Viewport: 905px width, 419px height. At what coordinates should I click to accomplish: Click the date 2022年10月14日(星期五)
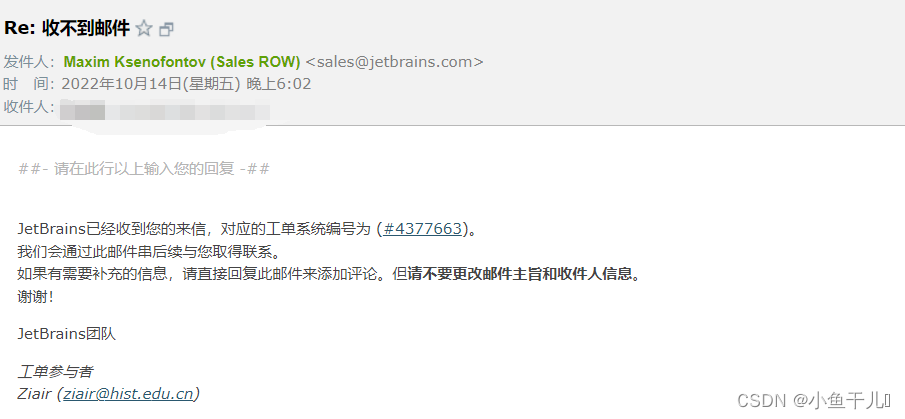click(x=151, y=84)
